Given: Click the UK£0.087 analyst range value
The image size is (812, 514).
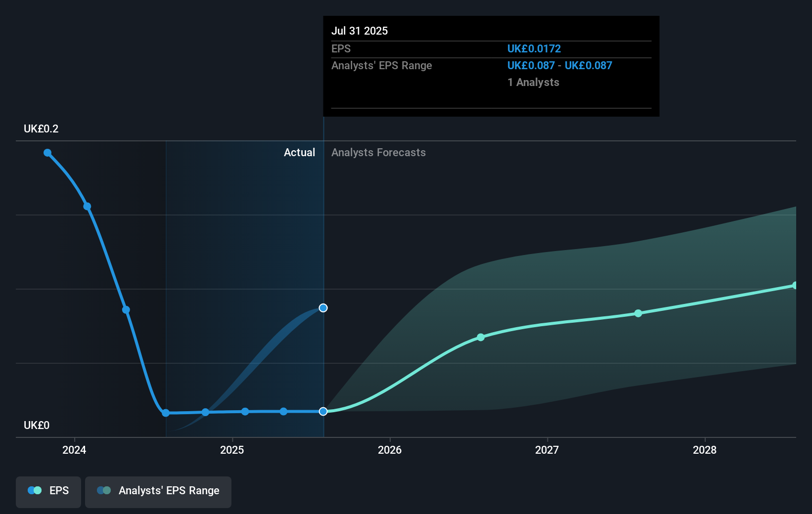Looking at the screenshot, I should tap(531, 65).
